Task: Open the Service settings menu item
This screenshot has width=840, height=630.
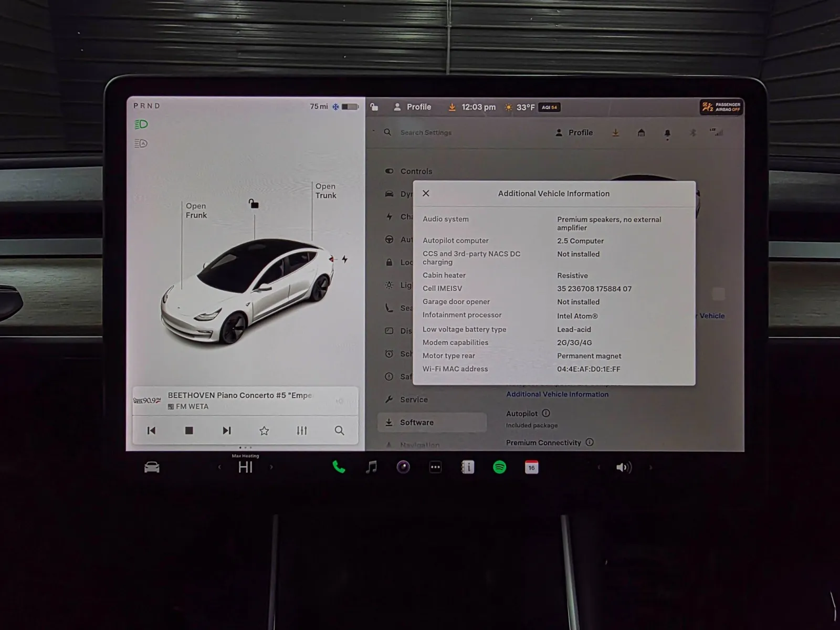Action: pyautogui.click(x=414, y=400)
